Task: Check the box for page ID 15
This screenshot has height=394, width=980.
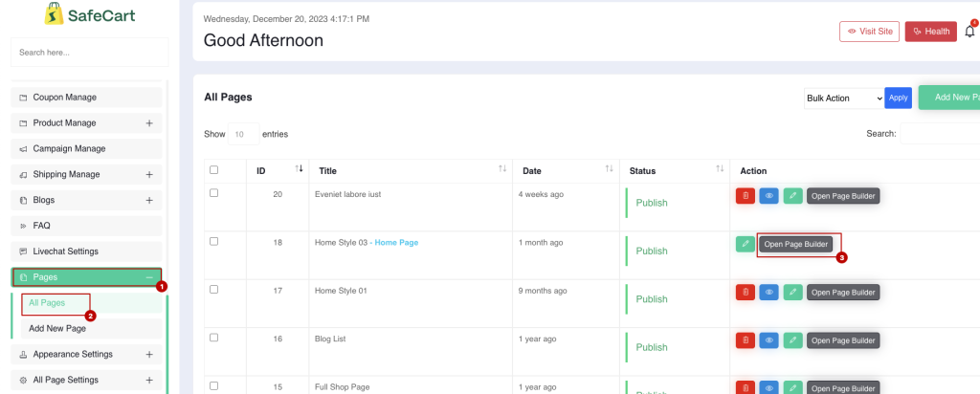Action: click(213, 386)
